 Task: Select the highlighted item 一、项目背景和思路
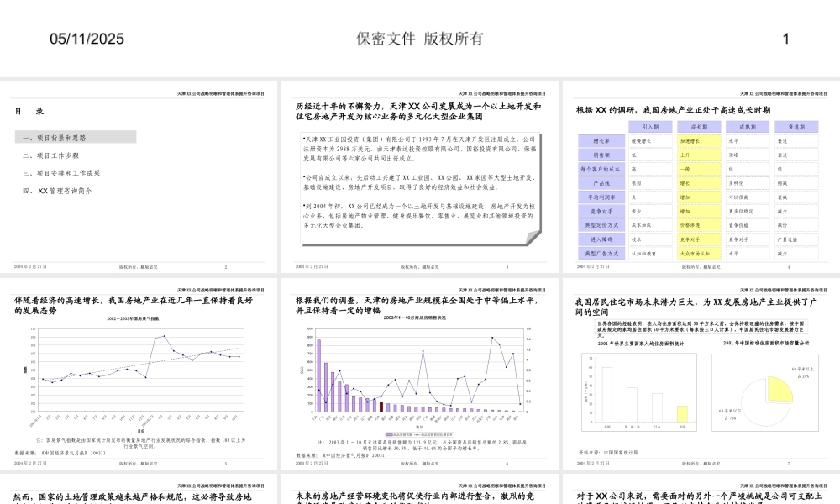[x=76, y=137]
